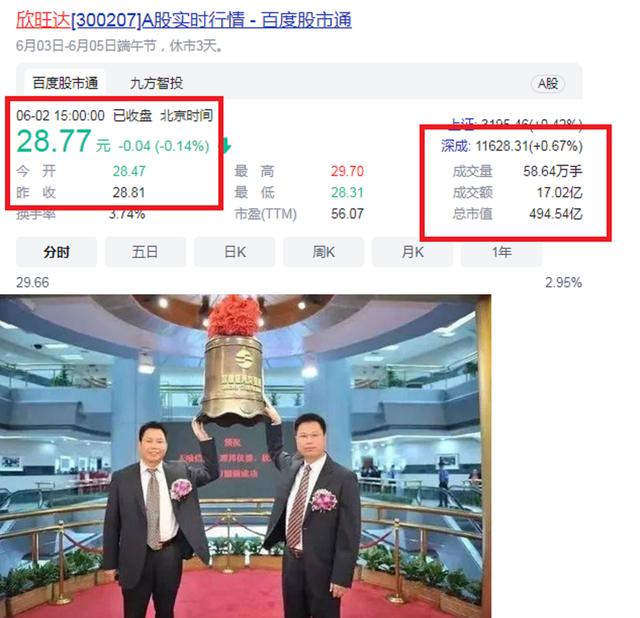Click the 深成 index link
Screen dimensions: 640x618
[x=456, y=146]
